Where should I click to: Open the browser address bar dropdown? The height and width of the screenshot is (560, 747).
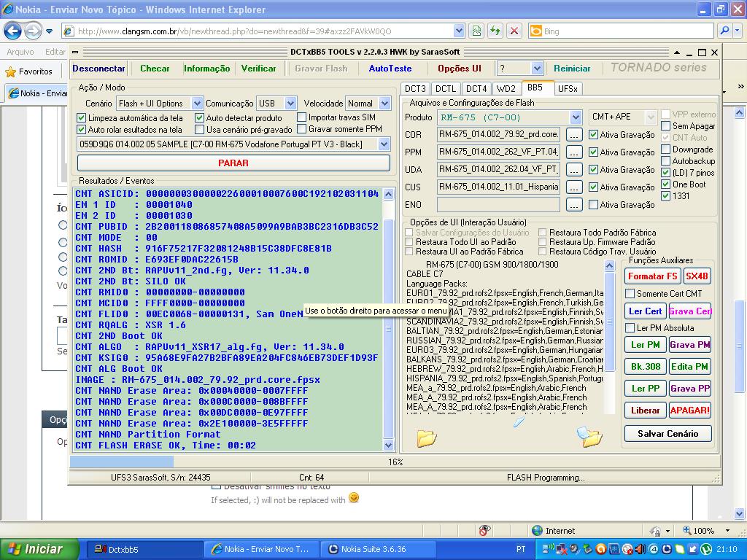click(x=459, y=31)
